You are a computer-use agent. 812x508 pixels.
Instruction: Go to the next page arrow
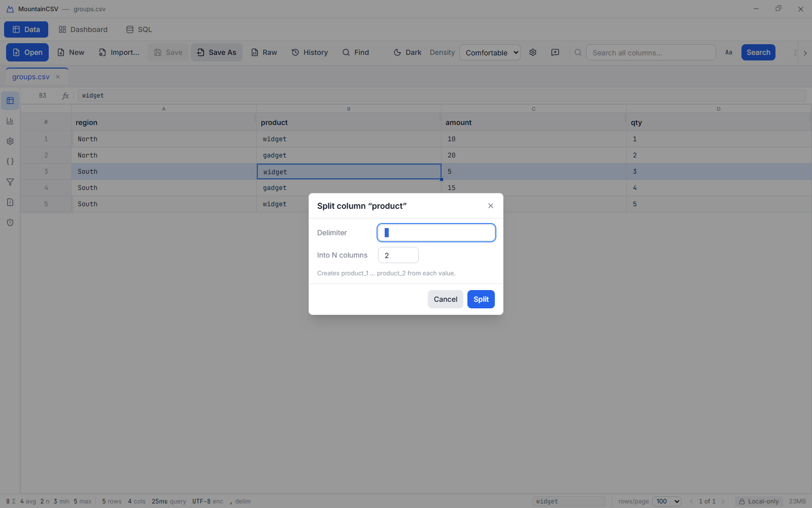pyautogui.click(x=723, y=501)
